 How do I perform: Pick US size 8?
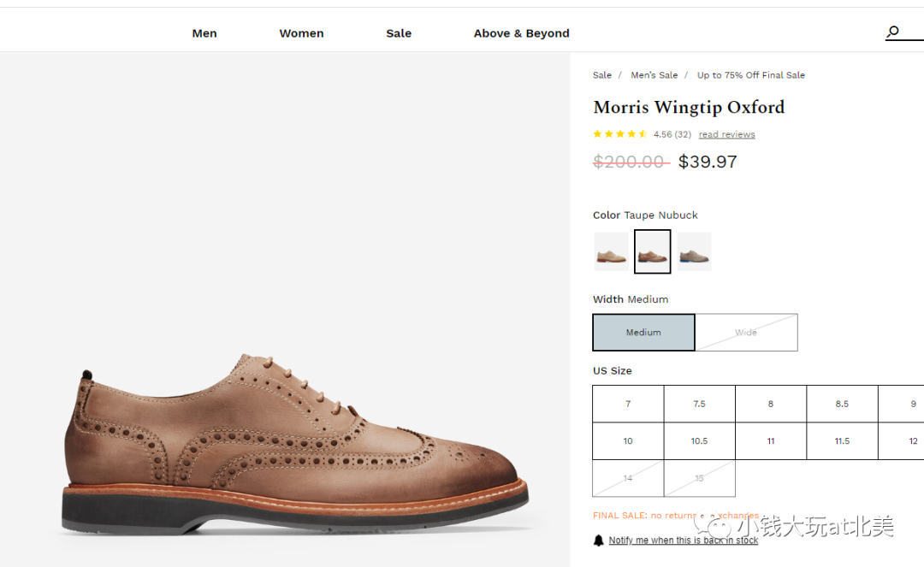[x=770, y=404]
